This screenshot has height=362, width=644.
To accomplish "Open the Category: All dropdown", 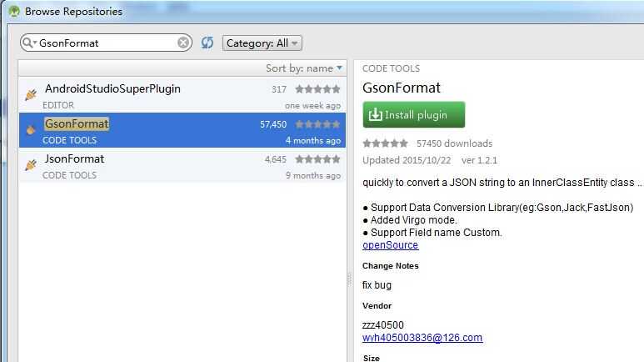I will tap(262, 43).
